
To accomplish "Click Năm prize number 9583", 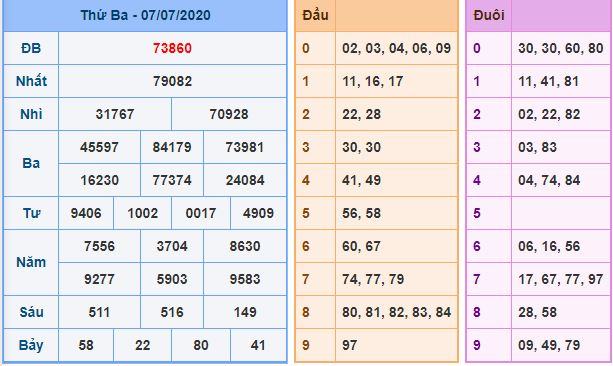I will tap(245, 279).
